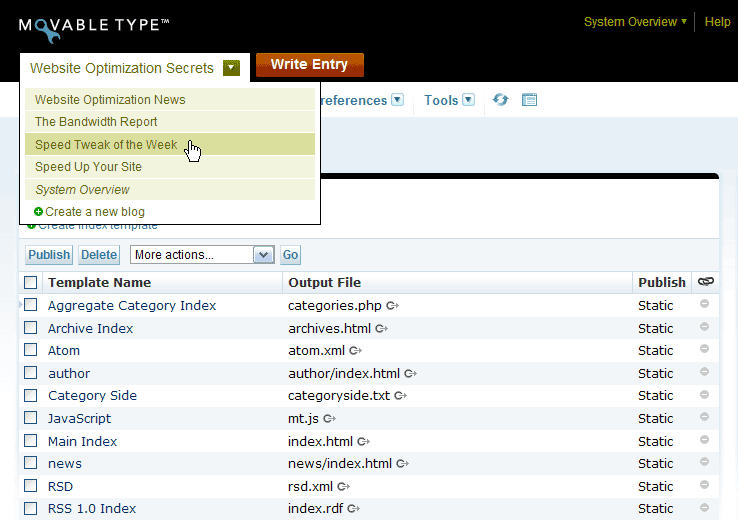
Task: Click the linked template chain header icon
Action: tap(706, 281)
